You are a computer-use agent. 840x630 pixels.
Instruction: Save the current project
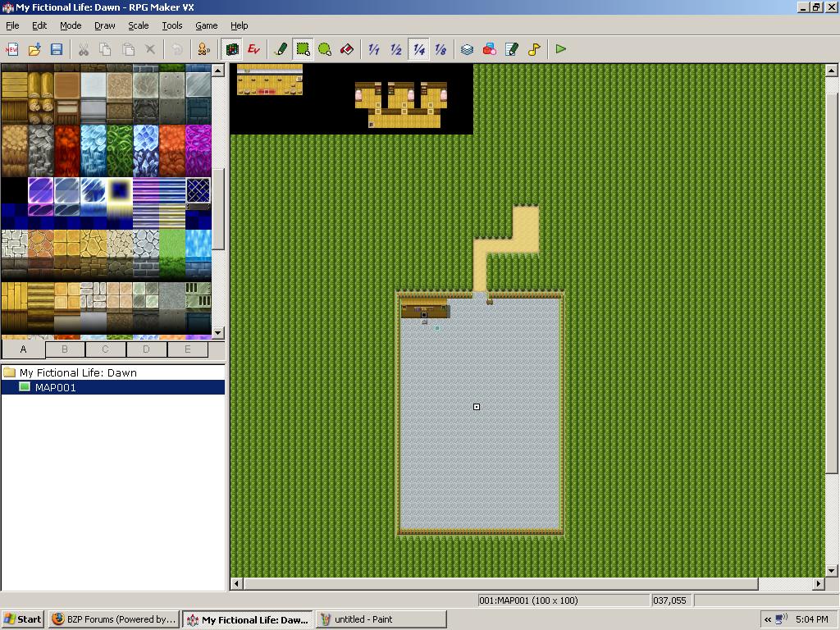(x=56, y=48)
